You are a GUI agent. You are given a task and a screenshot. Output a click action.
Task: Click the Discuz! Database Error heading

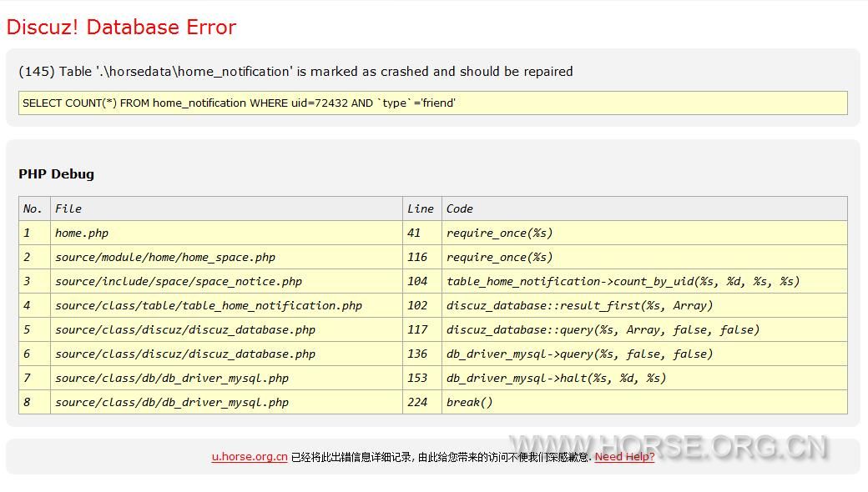point(121,27)
